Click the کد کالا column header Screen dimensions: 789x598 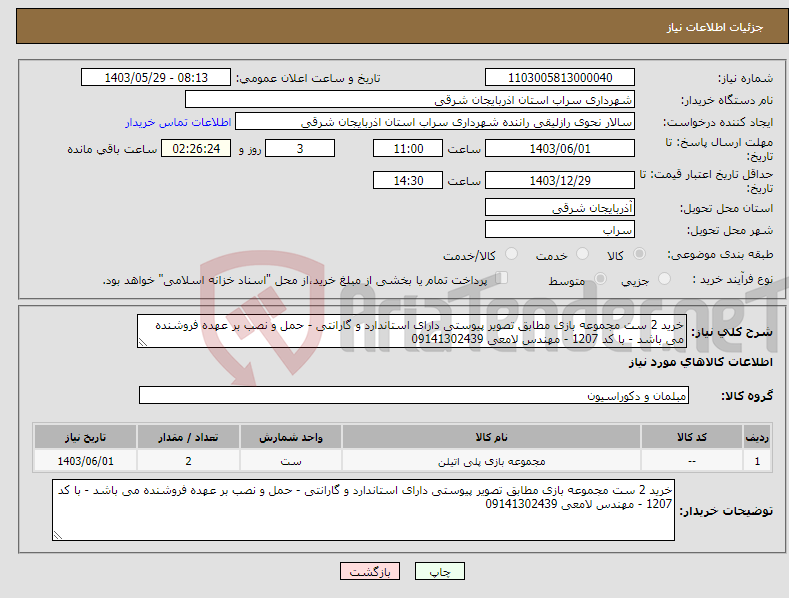coord(692,437)
